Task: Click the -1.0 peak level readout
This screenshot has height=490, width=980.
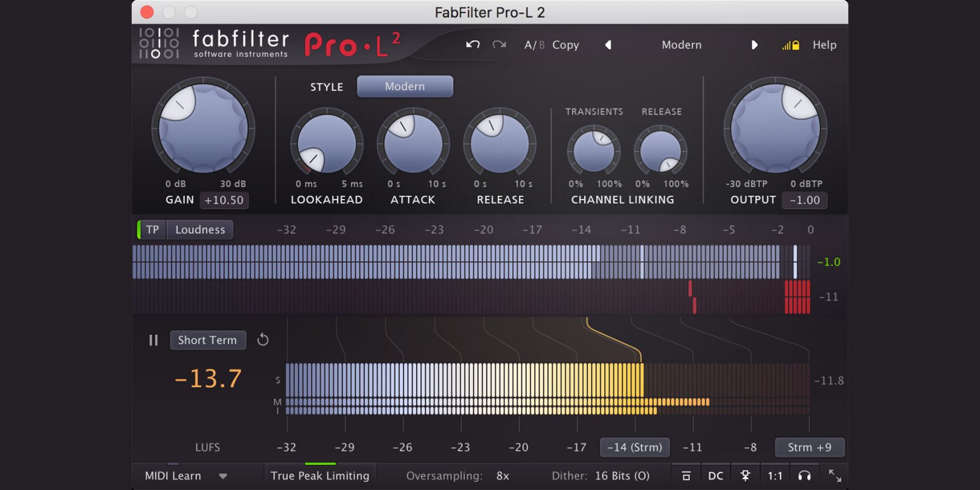Action: (x=828, y=262)
